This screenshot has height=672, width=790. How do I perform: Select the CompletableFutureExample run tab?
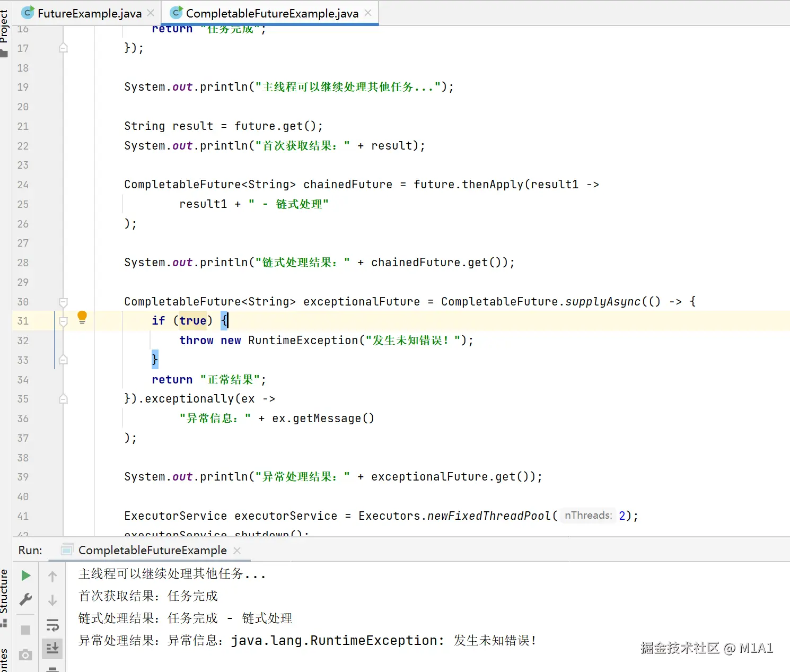[x=152, y=551]
